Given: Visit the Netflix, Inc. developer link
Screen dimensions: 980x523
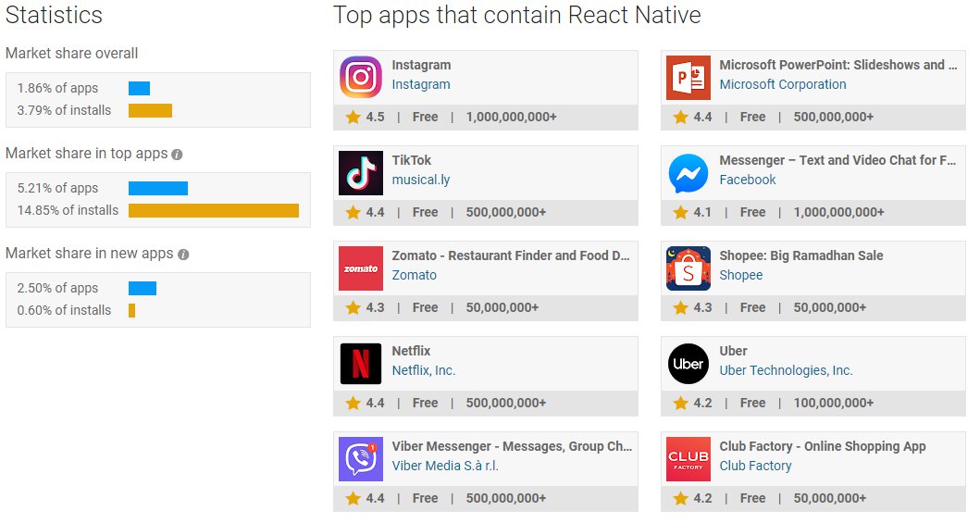Looking at the screenshot, I should pos(423,370).
